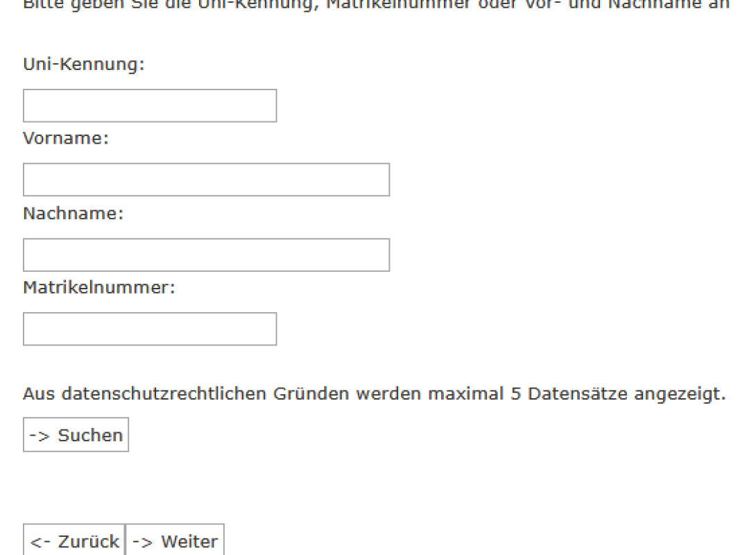Place cursor in first name entry box
This screenshot has height=555, width=756.
tap(206, 180)
